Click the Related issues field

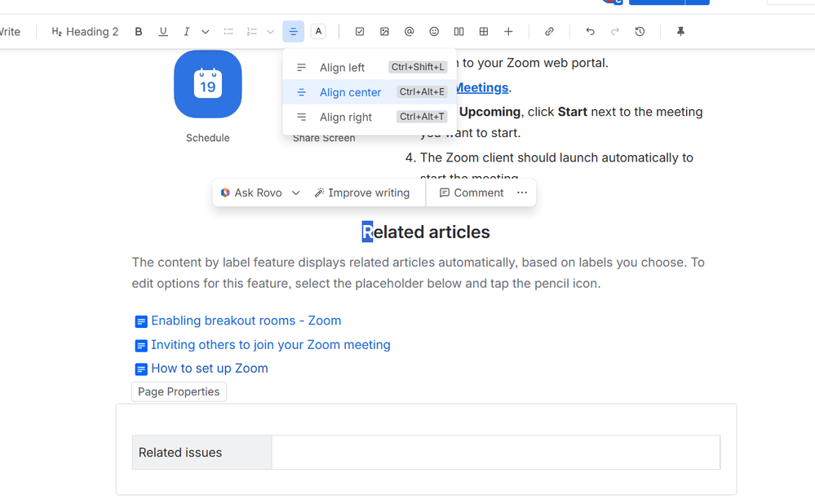pyautogui.click(x=179, y=452)
